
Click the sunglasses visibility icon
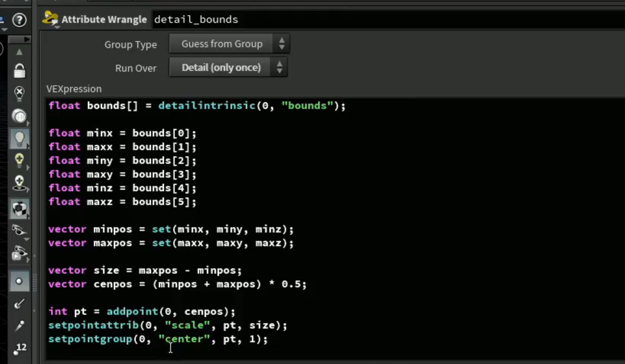[19, 231]
